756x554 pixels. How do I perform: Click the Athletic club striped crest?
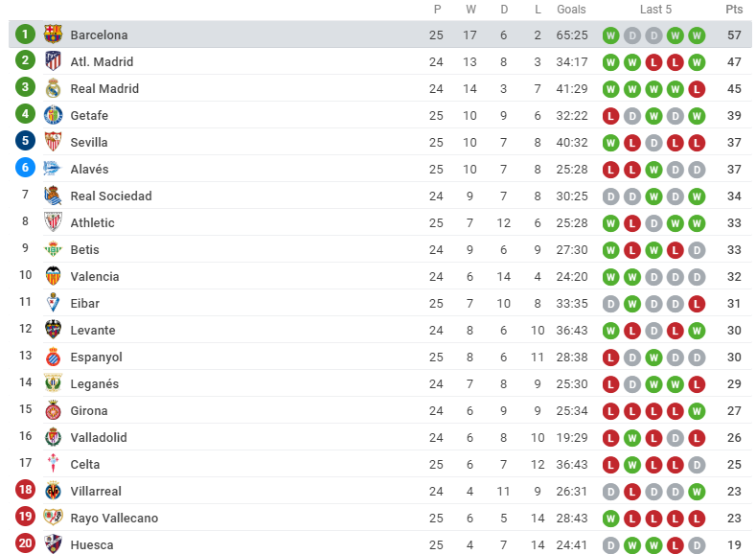click(x=53, y=222)
